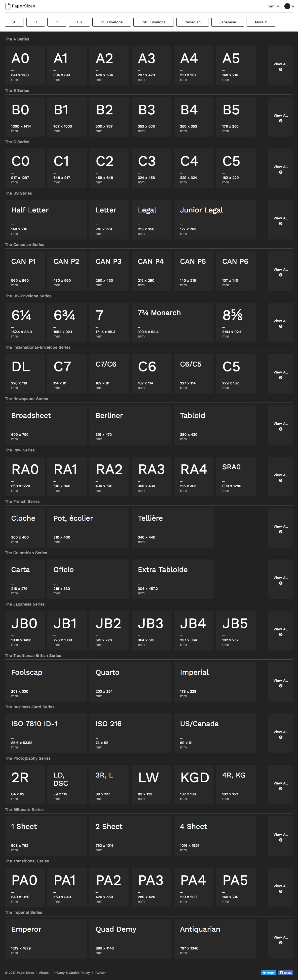The height and width of the screenshot is (980, 298).
Task: Click the PaperSizes logo icon
Action: tap(8, 6)
